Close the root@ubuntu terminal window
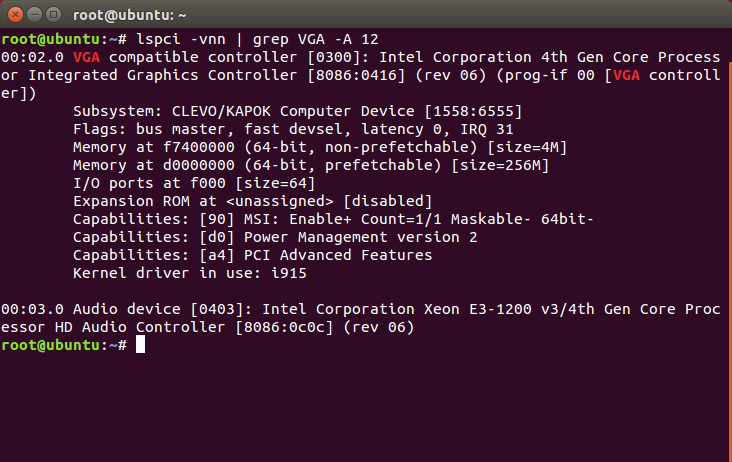This screenshot has height=462, width=732. point(15,14)
